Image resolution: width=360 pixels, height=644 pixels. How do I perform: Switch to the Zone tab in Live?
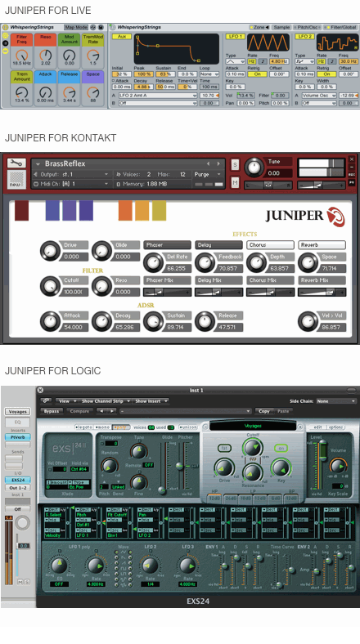(259, 27)
